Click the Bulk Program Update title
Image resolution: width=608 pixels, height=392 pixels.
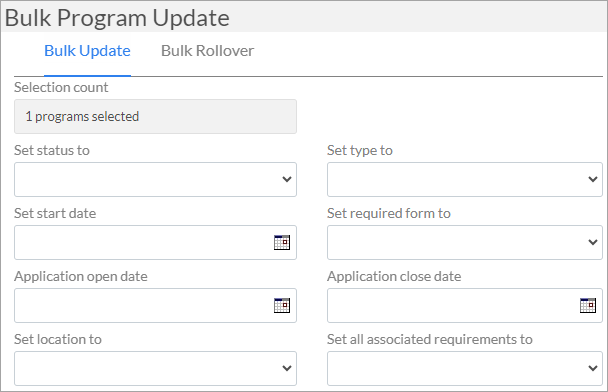point(117,18)
